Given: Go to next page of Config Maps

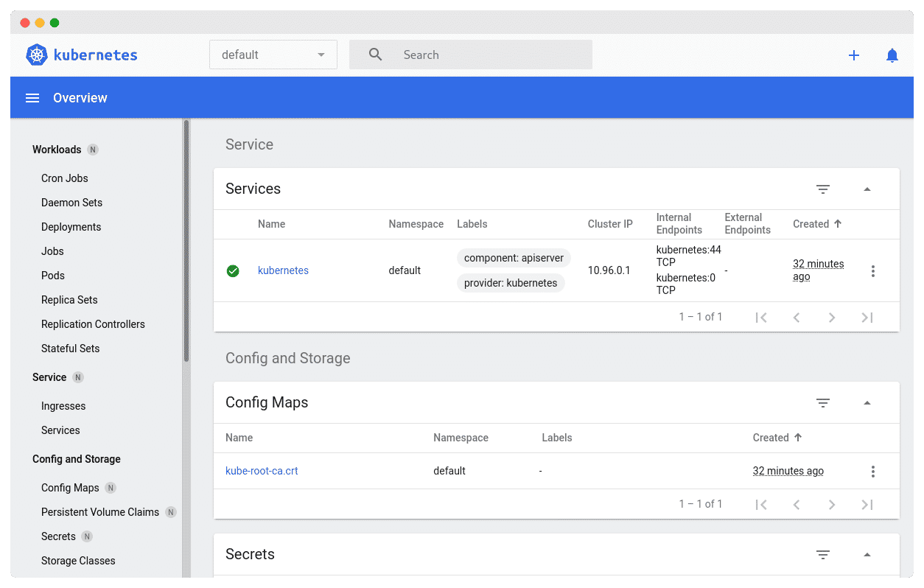Looking at the screenshot, I should 832,505.
